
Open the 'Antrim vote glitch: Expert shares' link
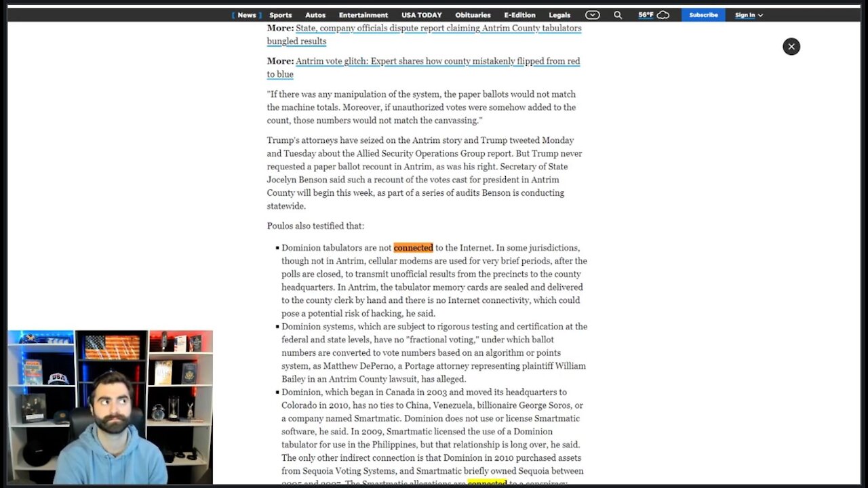tap(423, 68)
